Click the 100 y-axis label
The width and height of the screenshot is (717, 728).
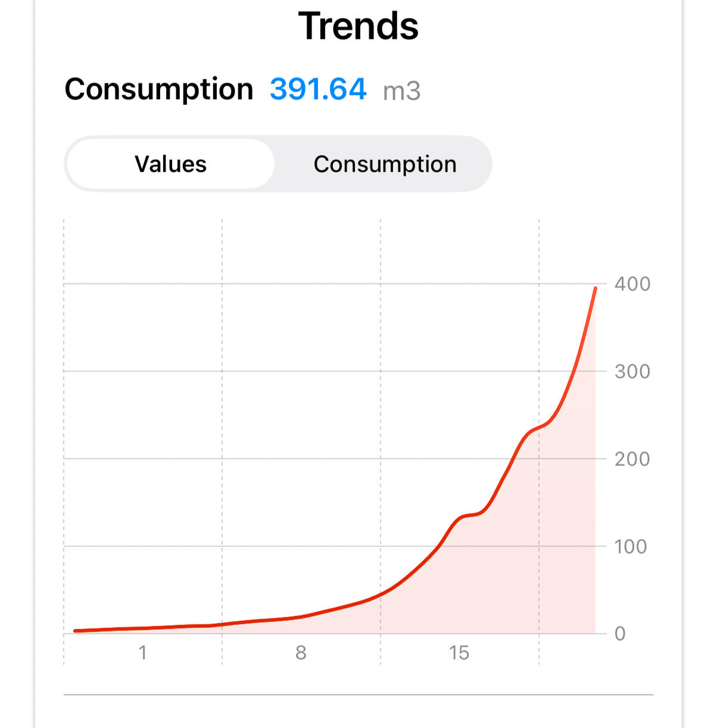coord(630,546)
